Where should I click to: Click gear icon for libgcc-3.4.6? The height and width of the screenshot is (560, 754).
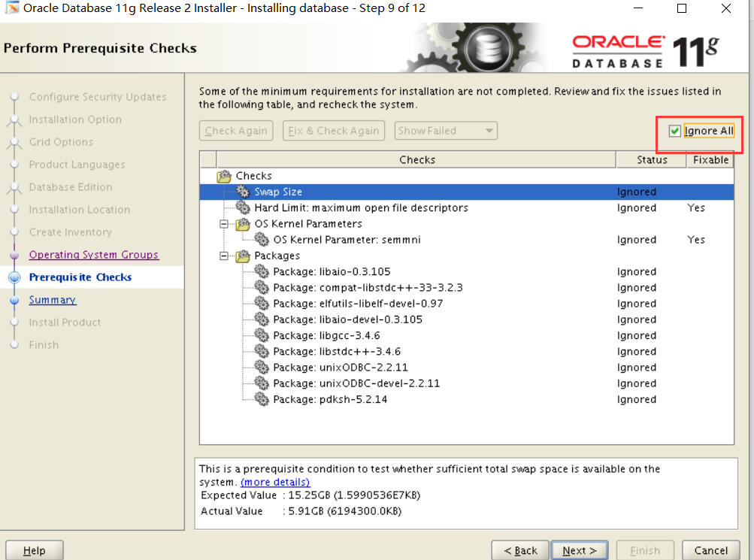point(262,335)
